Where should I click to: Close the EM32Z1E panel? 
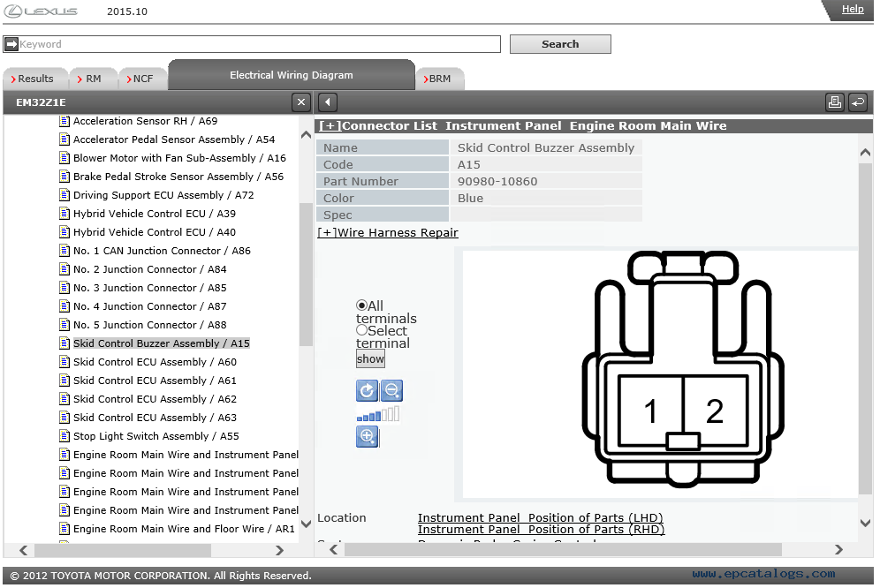click(301, 102)
